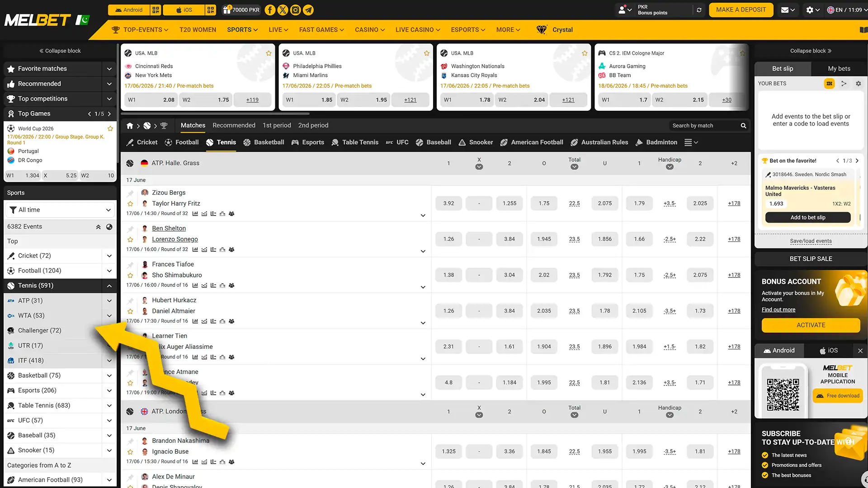Star the Brandon Nakashima vs Ignacio Buse match
The width and height of the screenshot is (868, 488).
click(x=130, y=452)
